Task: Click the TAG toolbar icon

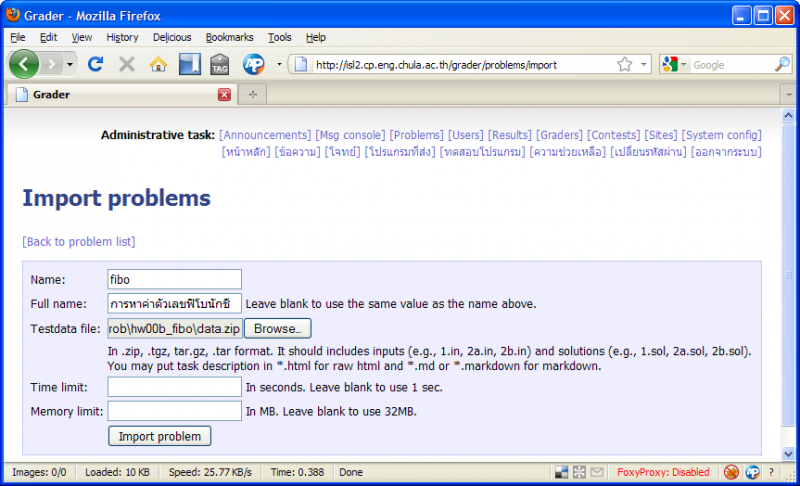Action: 220,64
